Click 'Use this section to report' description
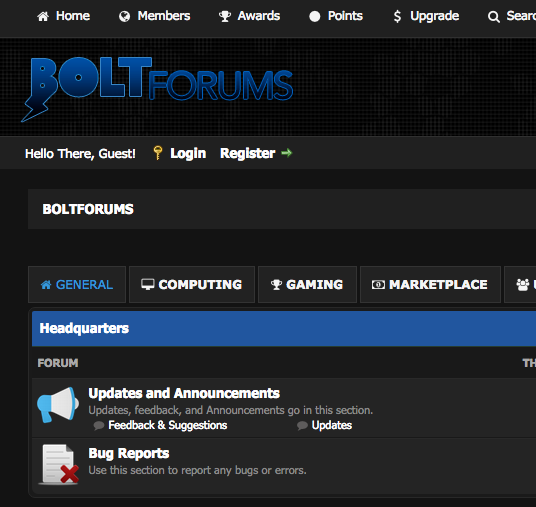 (197, 470)
